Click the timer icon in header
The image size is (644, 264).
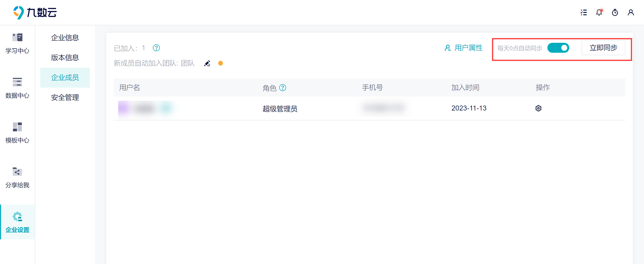pyautogui.click(x=615, y=12)
